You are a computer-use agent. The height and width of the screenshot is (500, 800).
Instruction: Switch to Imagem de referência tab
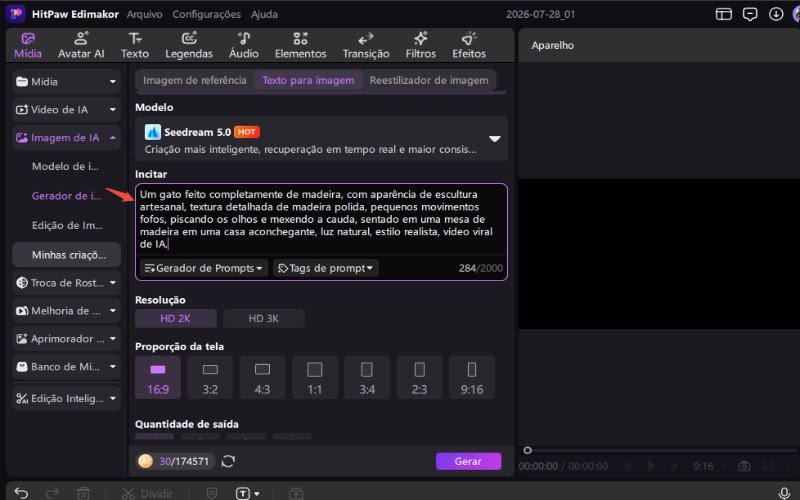[x=195, y=80]
